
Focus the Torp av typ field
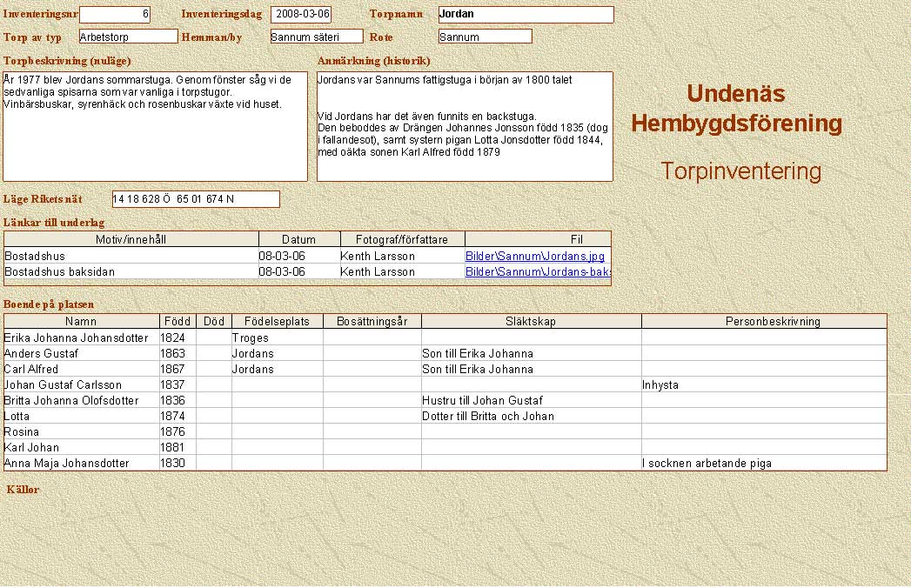pyautogui.click(x=128, y=37)
